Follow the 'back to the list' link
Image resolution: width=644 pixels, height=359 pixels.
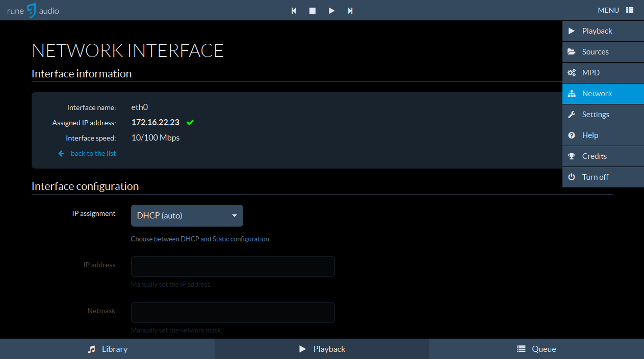pos(93,153)
